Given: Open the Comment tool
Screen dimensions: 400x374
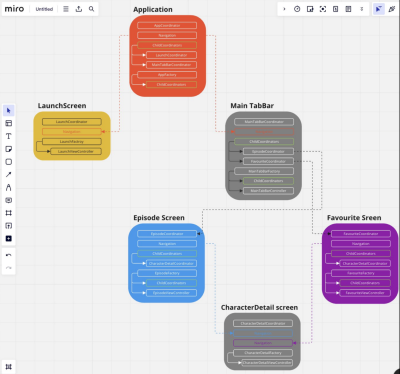Looking at the screenshot, I should click(x=9, y=200).
